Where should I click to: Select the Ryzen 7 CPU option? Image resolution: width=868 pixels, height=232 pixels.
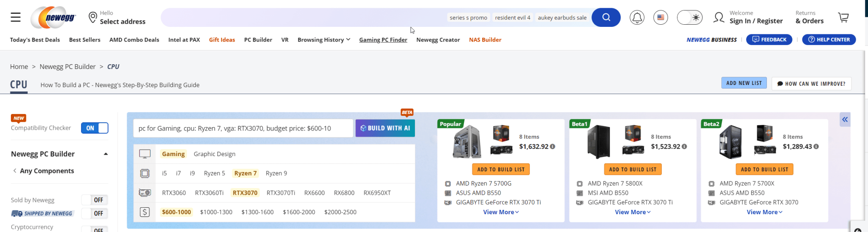246,173
